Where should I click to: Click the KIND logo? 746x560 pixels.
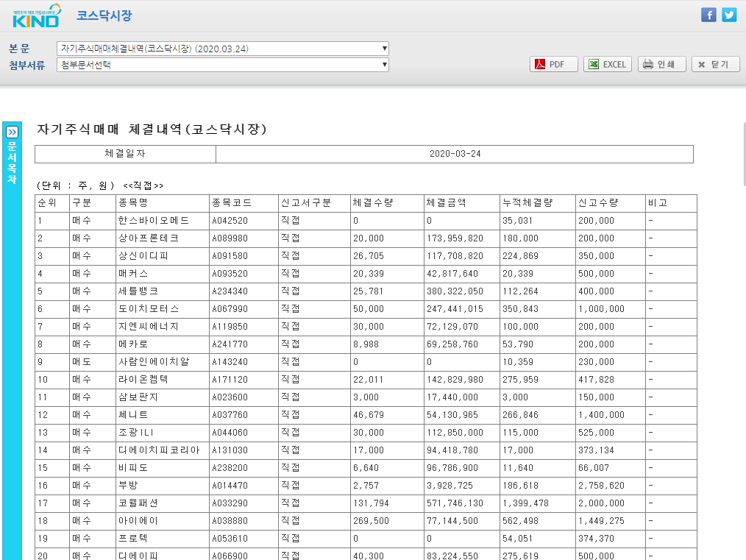(x=37, y=15)
